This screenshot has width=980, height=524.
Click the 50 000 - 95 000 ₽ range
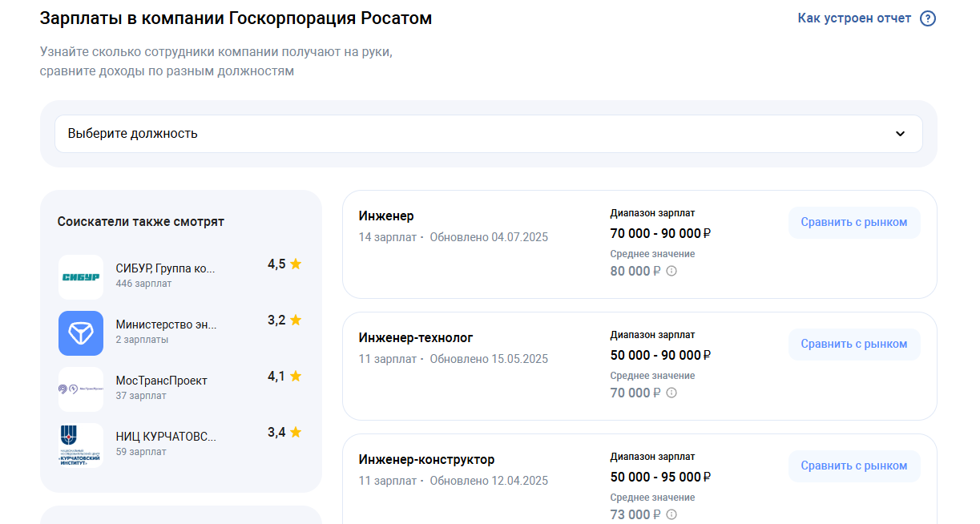[661, 477]
